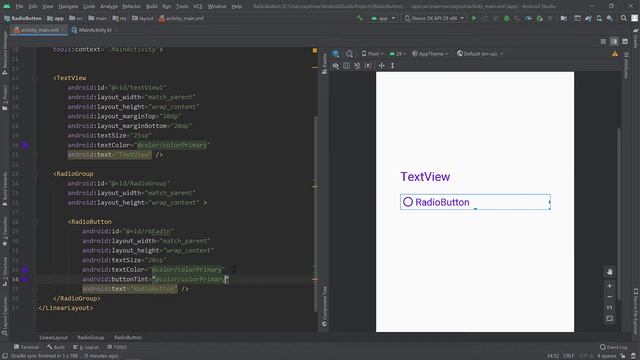Click the Pack horizontal arrows icon

[382, 65]
